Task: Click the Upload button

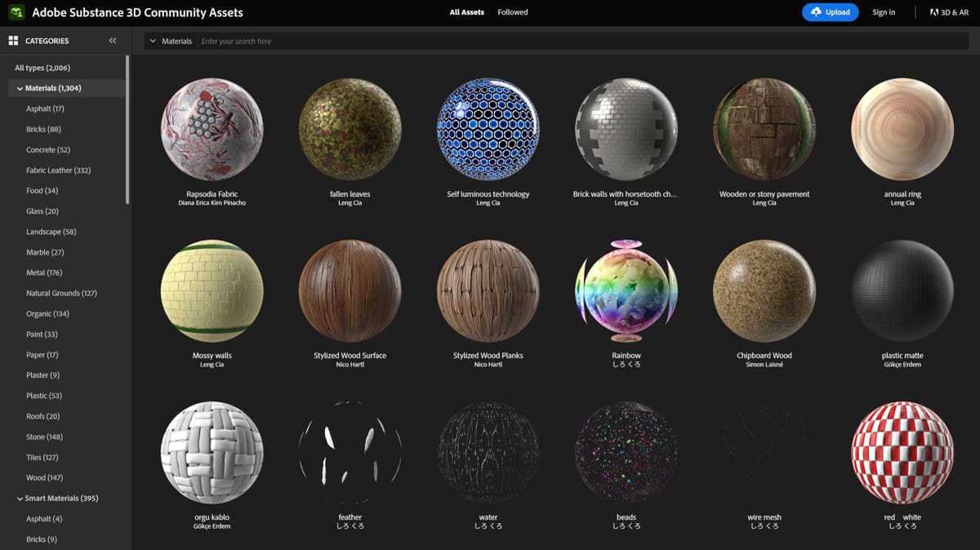Action: coord(830,12)
